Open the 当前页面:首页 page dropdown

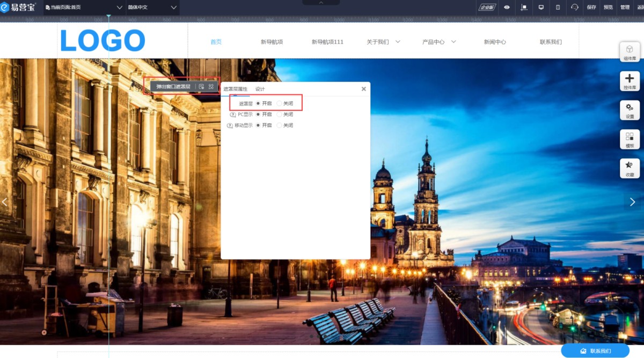pos(84,8)
